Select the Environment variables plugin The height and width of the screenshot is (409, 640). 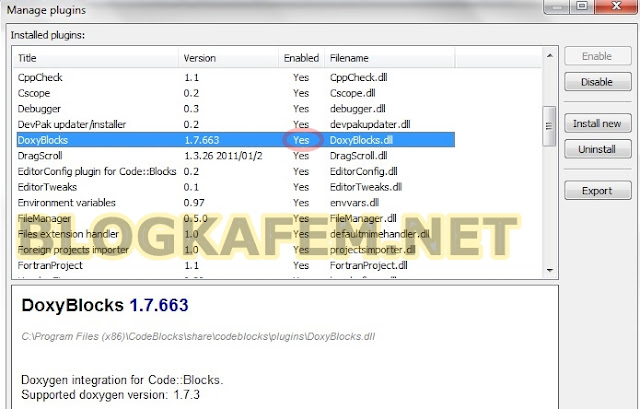(x=236, y=202)
